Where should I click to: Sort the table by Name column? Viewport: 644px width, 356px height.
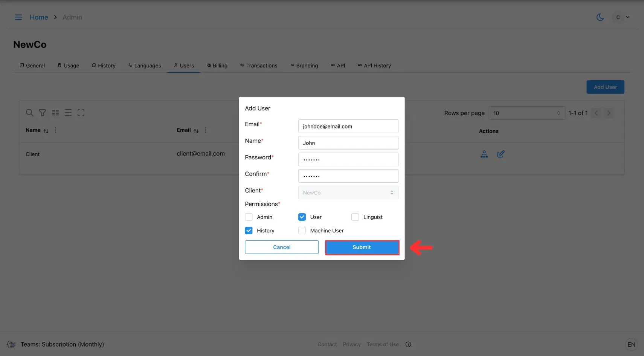click(46, 131)
